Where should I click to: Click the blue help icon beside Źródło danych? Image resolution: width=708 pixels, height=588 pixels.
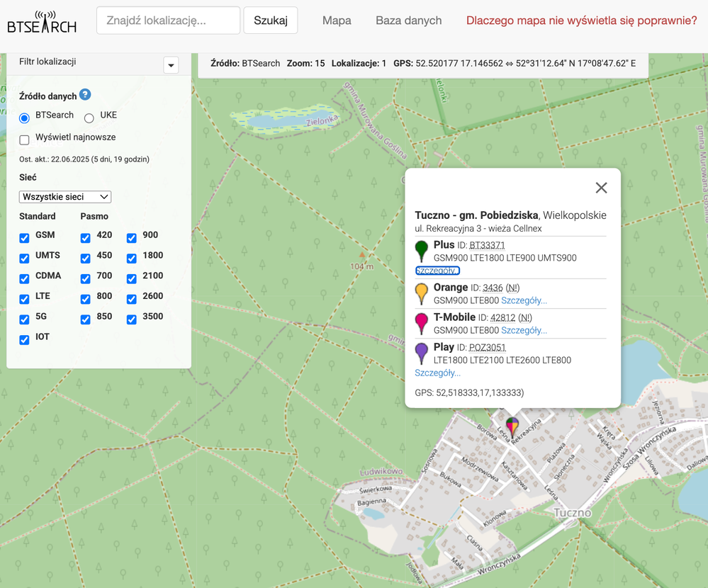[x=85, y=95]
